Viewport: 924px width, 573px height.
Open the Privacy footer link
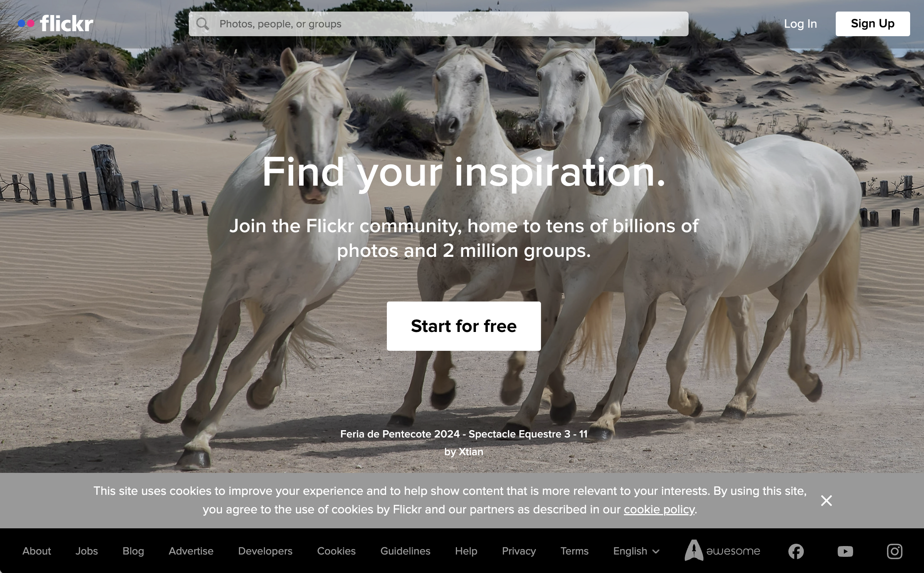tap(519, 551)
